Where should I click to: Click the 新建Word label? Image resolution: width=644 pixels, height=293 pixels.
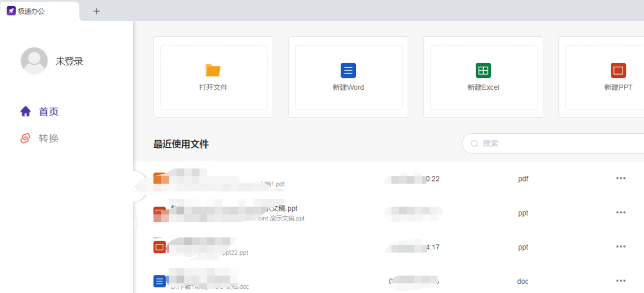pyautogui.click(x=348, y=87)
